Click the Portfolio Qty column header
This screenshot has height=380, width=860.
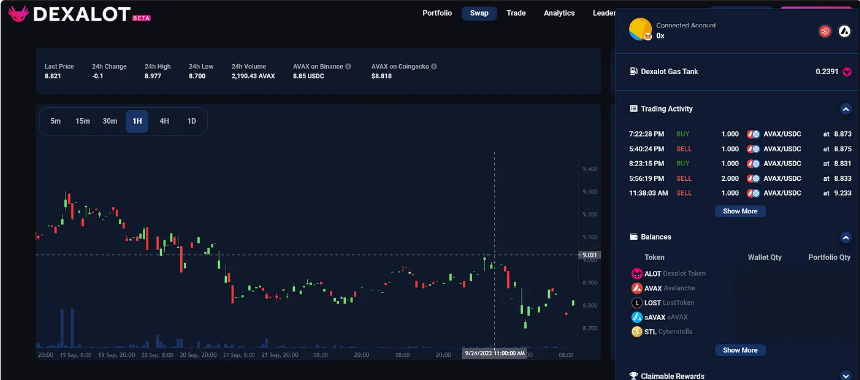[829, 257]
